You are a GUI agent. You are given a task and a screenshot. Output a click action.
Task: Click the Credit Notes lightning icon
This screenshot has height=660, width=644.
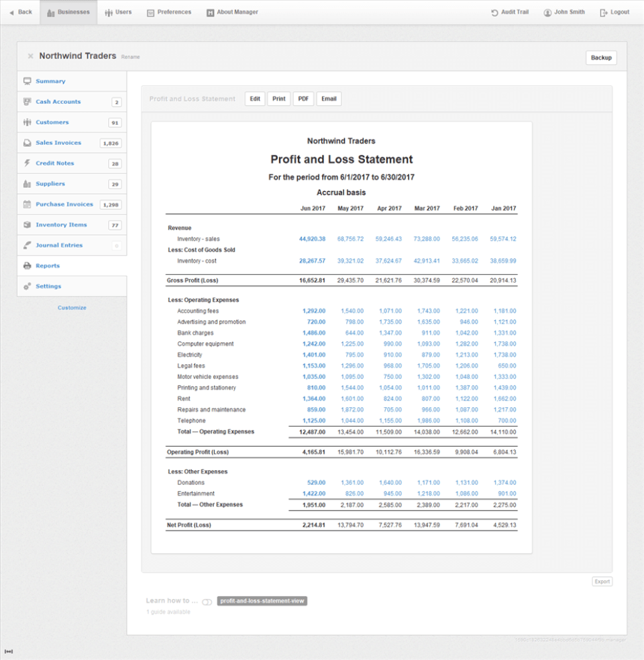point(26,163)
